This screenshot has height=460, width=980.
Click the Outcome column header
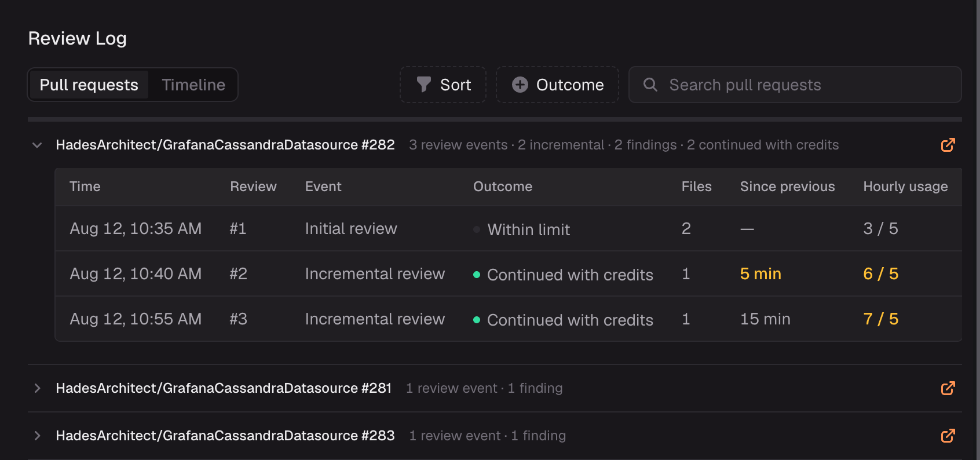coord(503,187)
